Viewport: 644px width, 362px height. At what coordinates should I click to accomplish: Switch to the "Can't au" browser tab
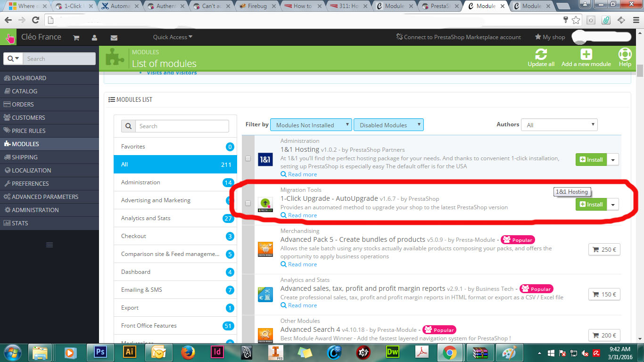tap(211, 6)
